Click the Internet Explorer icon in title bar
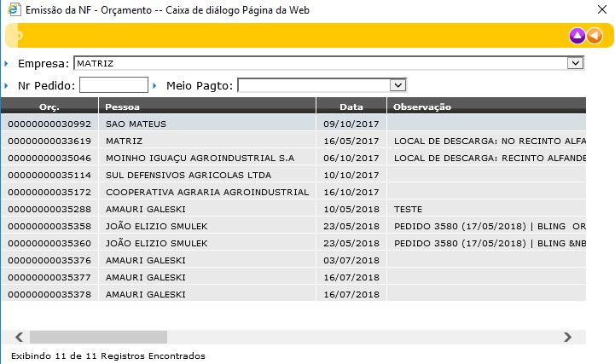The image size is (615, 364). coord(11,10)
